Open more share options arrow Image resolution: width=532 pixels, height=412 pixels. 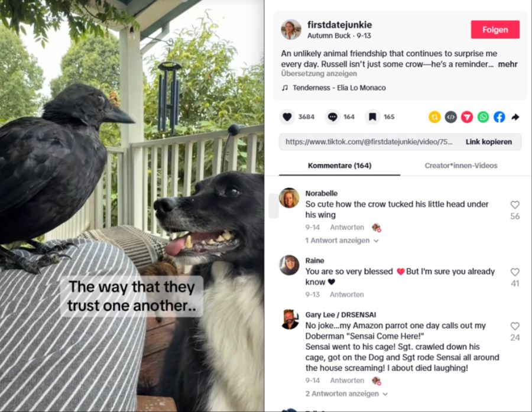pyautogui.click(x=515, y=117)
